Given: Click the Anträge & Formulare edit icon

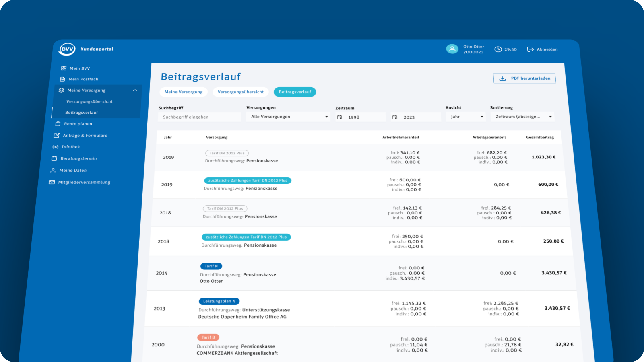Looking at the screenshot, I should point(56,136).
